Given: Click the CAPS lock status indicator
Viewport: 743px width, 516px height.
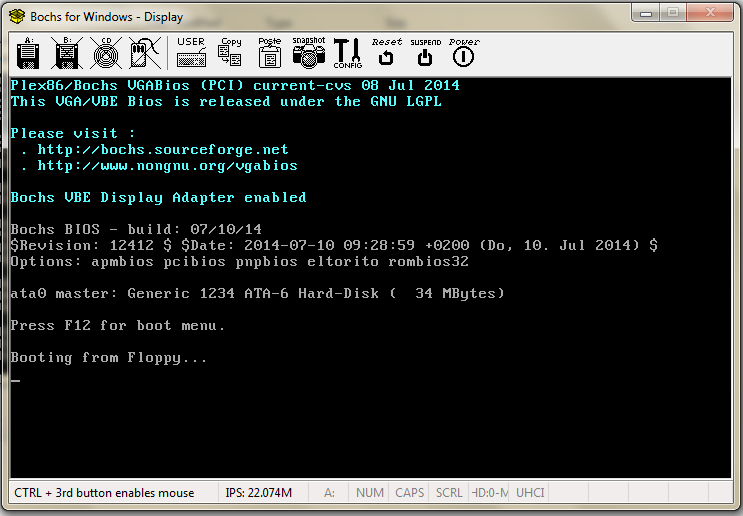Looking at the screenshot, I should click(x=409, y=493).
